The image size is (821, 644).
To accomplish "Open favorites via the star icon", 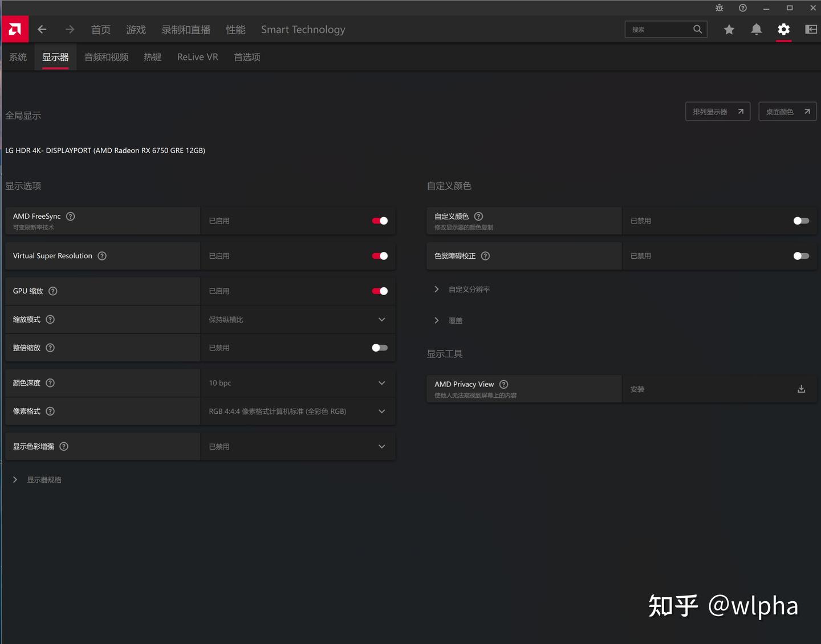I will [729, 30].
